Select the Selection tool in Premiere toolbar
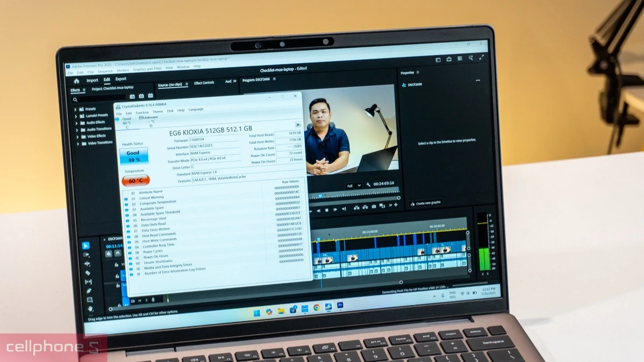 pos(86,246)
